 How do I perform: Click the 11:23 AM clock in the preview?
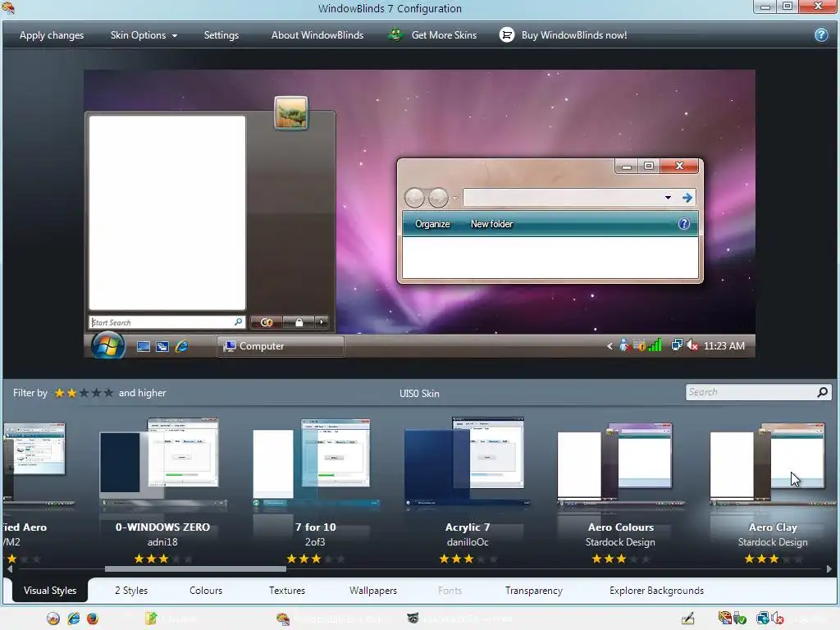pos(724,346)
